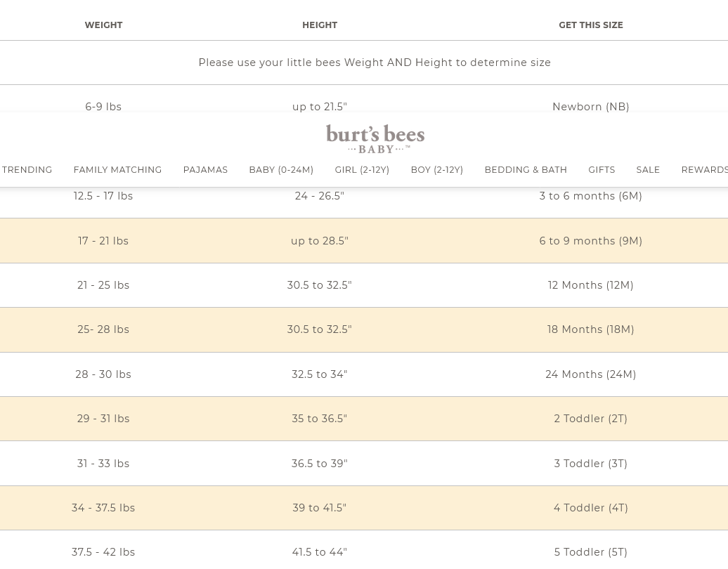Expand the Boy (2-12Y) navigation menu
Screen dimensions: 728x569
pyautogui.click(x=436, y=170)
